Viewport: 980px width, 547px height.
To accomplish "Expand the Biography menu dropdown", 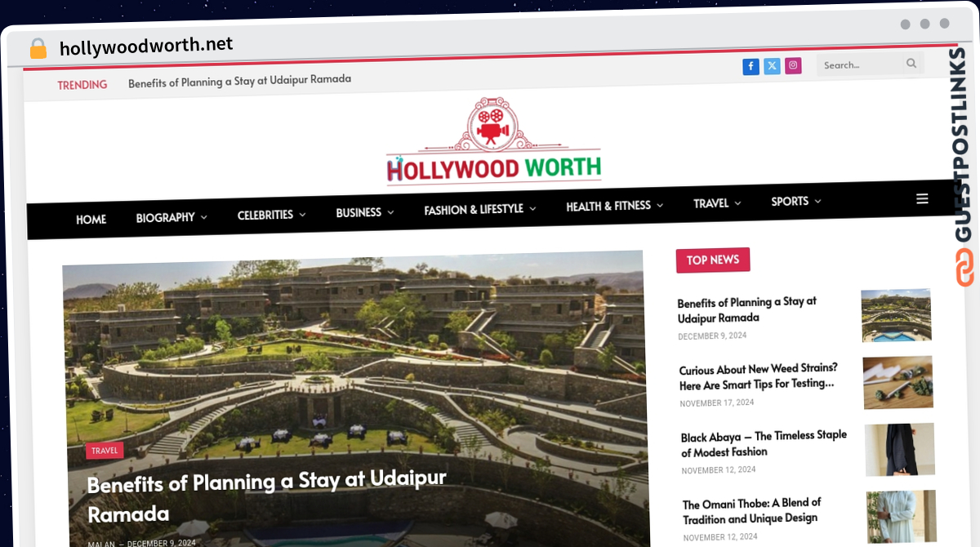I will (171, 217).
